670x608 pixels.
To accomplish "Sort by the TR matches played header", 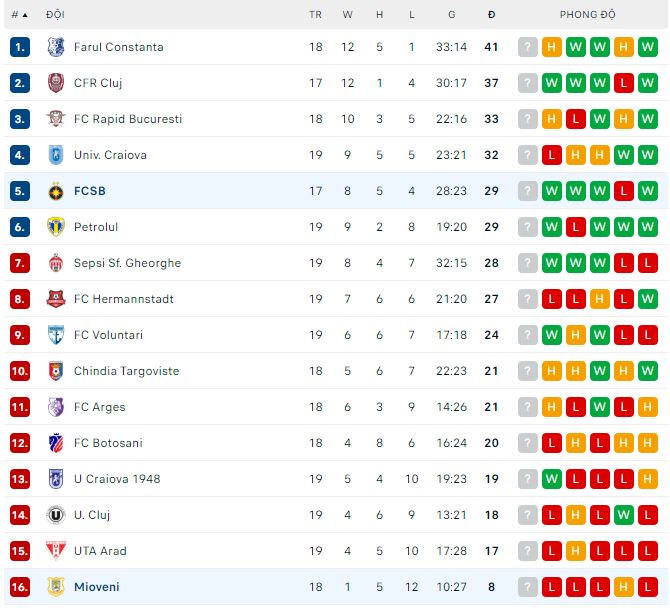I will click(x=316, y=15).
